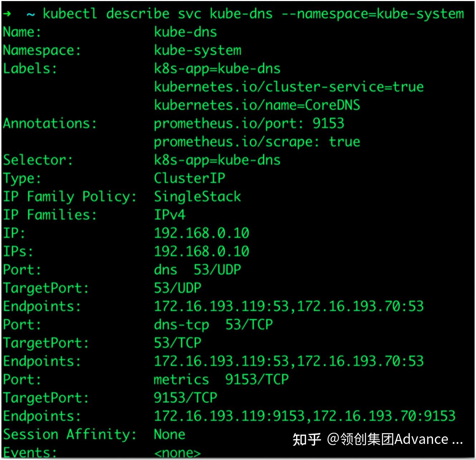Select the kubernetes.io/cluster-service=true label
Image resolution: width=476 pixels, height=460 pixels.
(x=289, y=87)
